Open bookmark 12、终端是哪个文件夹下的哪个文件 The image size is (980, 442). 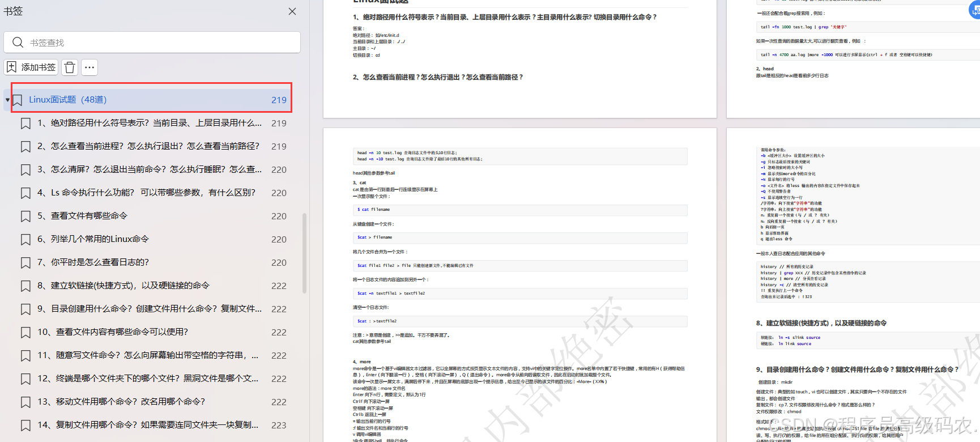(x=148, y=379)
